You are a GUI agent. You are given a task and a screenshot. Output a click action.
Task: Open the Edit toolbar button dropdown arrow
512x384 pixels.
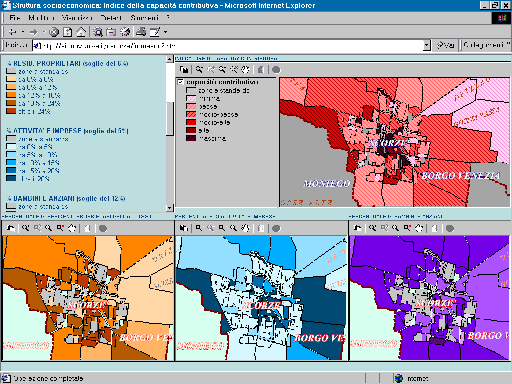click(165, 32)
